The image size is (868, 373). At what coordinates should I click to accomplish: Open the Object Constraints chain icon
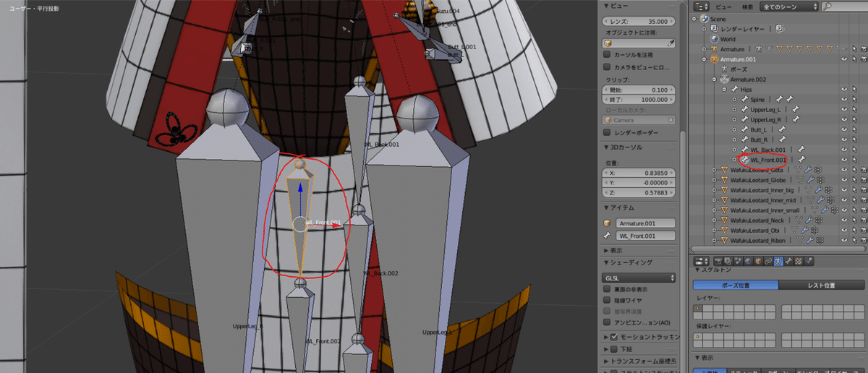768,261
